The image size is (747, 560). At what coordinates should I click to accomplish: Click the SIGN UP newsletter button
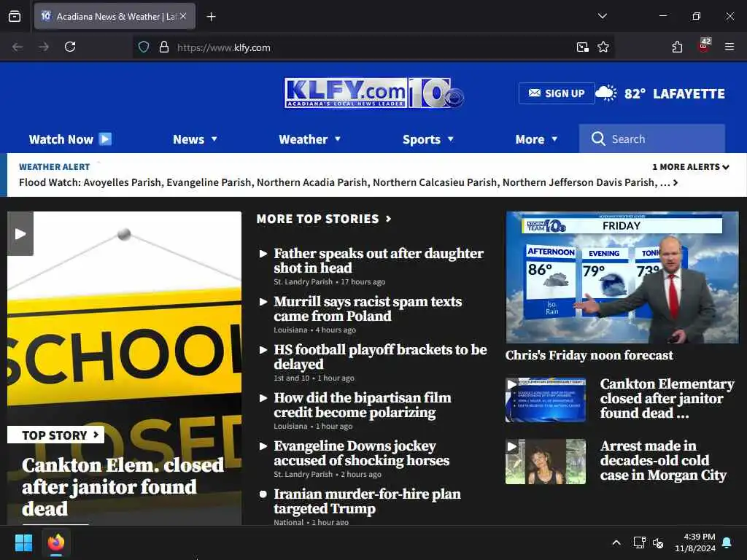coord(557,93)
